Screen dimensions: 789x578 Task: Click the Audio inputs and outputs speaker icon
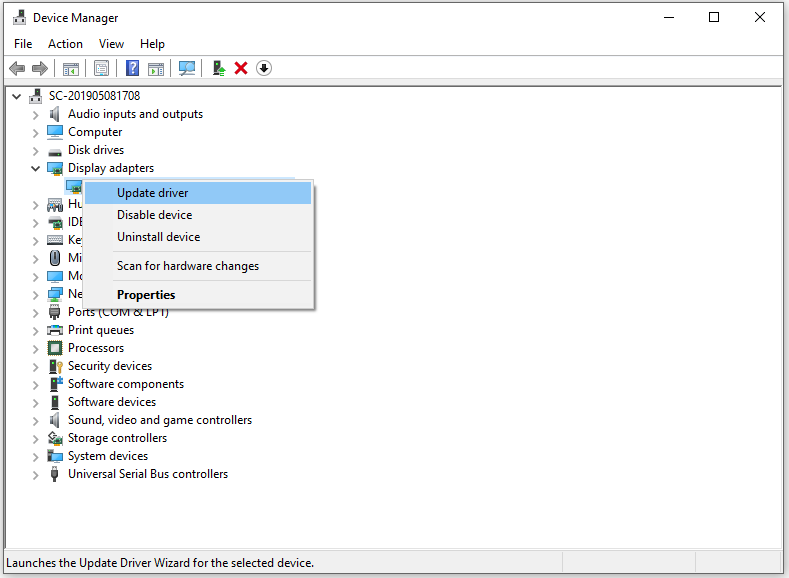54,114
